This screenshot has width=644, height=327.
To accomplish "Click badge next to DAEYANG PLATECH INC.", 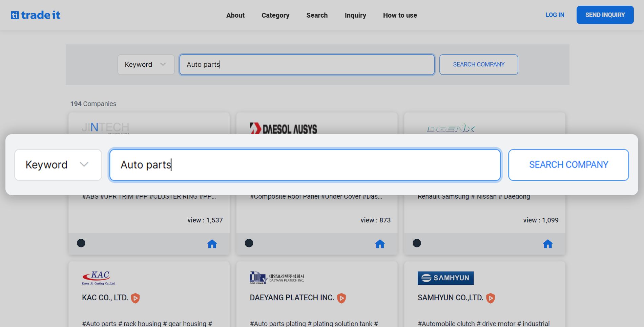I will click(x=341, y=298).
